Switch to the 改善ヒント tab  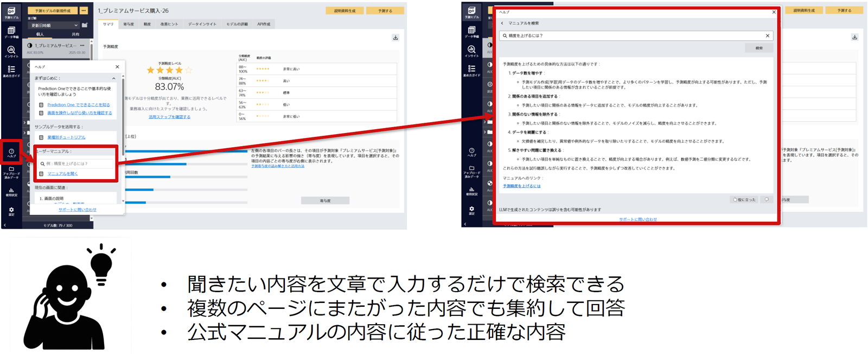[169, 24]
